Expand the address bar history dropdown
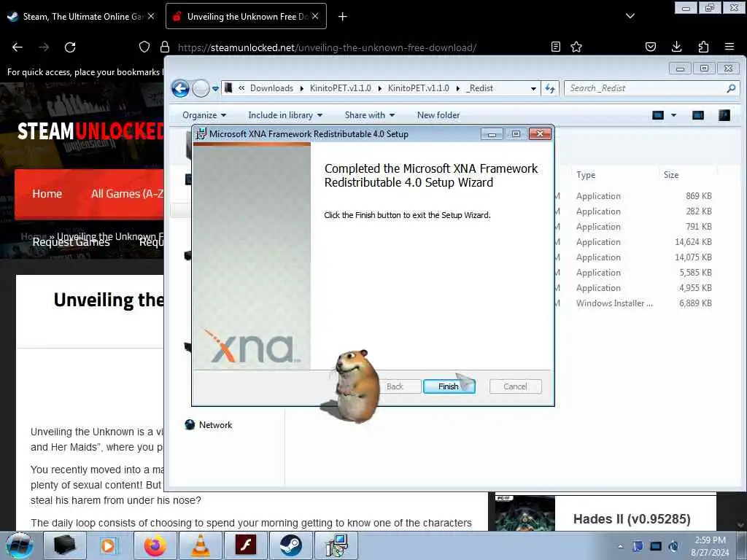747x560 pixels. [x=533, y=88]
